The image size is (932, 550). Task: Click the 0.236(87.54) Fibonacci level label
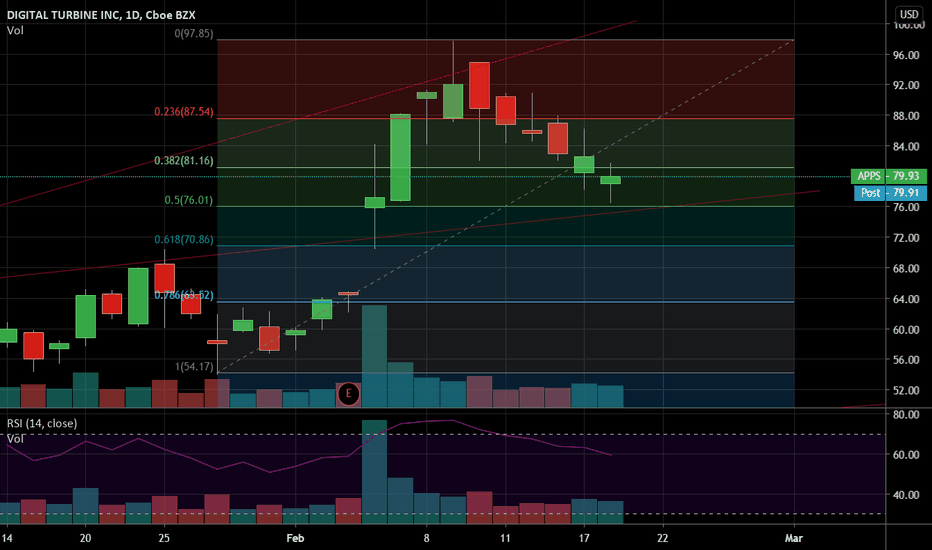(x=184, y=112)
